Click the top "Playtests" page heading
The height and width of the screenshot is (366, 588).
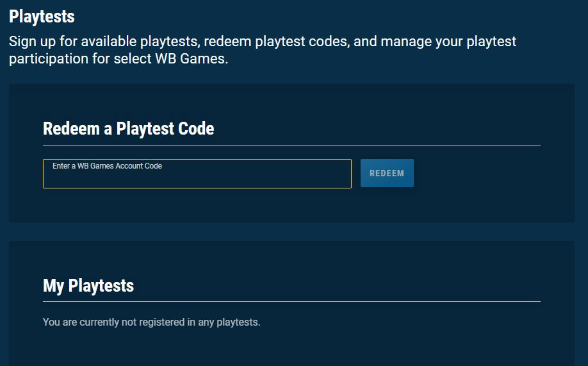pos(42,17)
